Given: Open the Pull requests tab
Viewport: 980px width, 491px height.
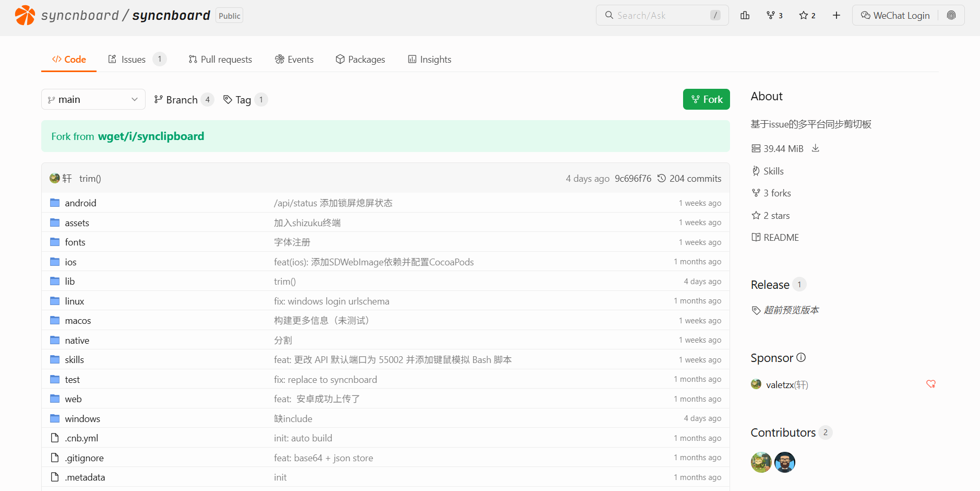Looking at the screenshot, I should (220, 60).
